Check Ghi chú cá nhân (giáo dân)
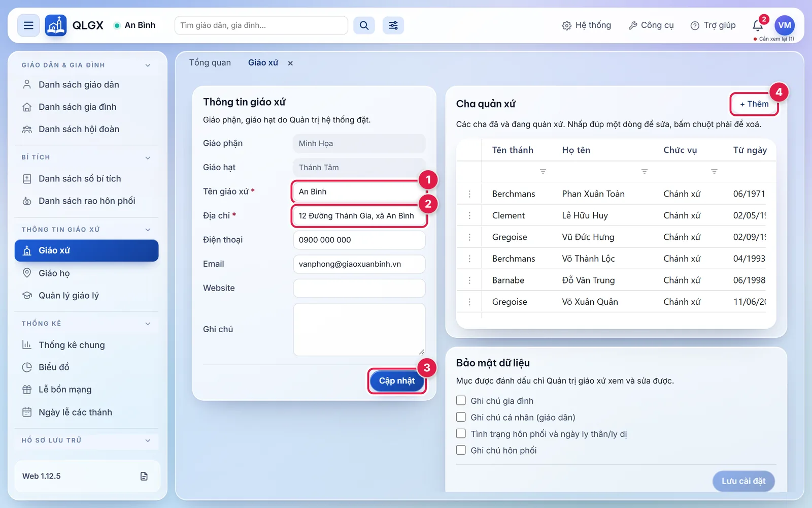Screen dimensions: 812x508 click(x=461, y=417)
